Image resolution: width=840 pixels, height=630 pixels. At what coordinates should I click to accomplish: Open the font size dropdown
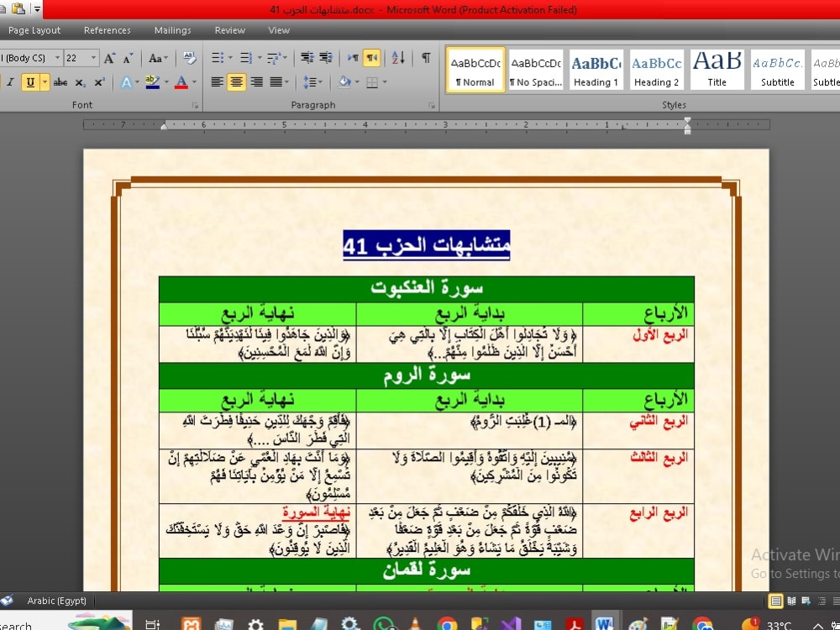(93, 58)
